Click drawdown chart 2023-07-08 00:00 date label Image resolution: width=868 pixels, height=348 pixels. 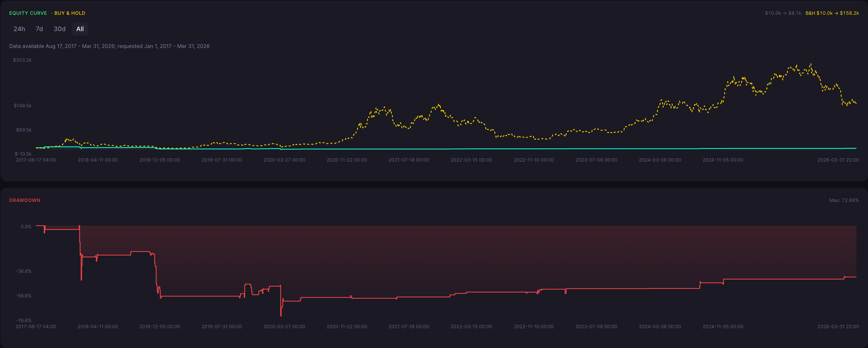[x=596, y=326]
